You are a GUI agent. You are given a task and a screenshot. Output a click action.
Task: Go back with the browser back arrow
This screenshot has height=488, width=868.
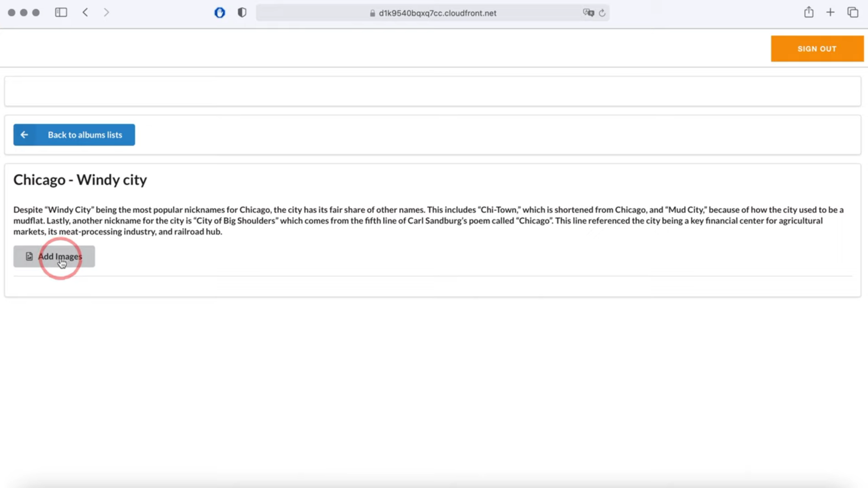coord(85,13)
